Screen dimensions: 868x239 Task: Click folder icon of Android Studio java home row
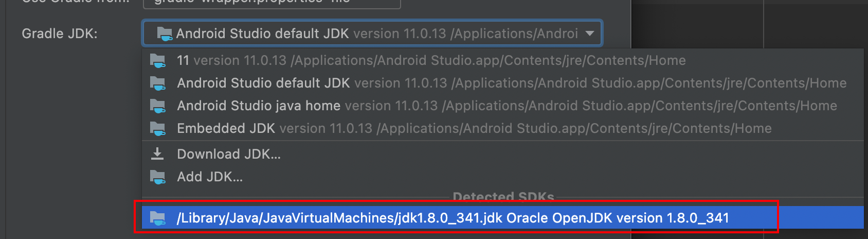pos(157,106)
